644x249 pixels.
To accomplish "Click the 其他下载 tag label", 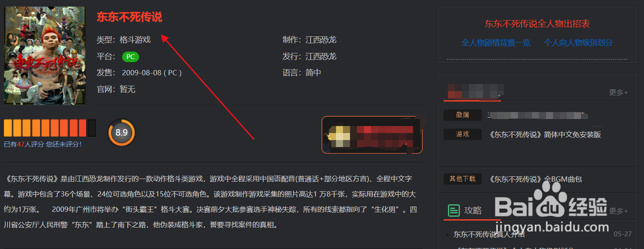I will 462,179.
